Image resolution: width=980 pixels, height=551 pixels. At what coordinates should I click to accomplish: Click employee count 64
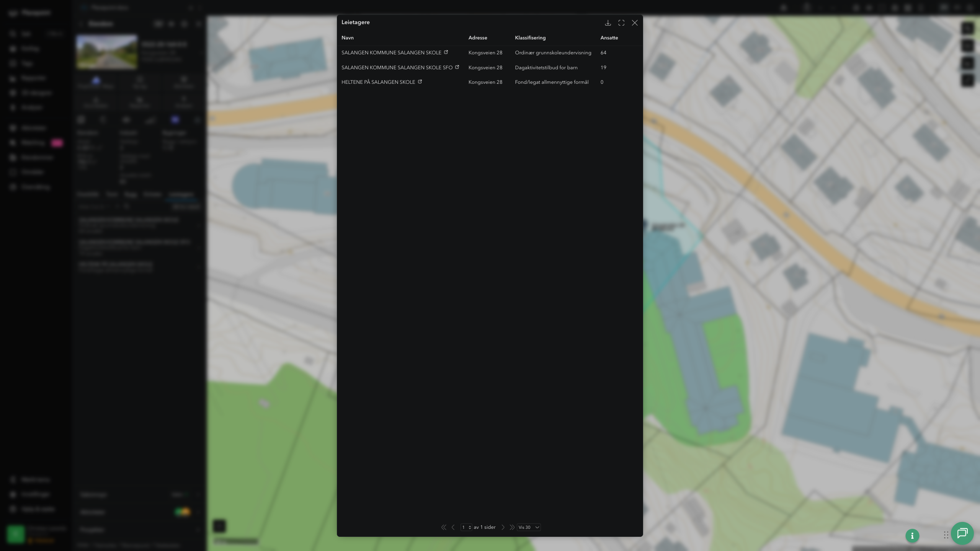[x=603, y=53]
